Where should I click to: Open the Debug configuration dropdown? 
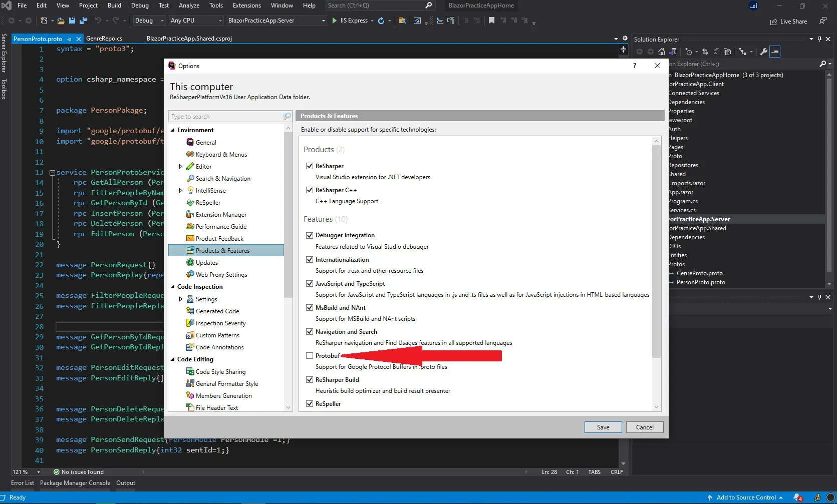(x=149, y=21)
